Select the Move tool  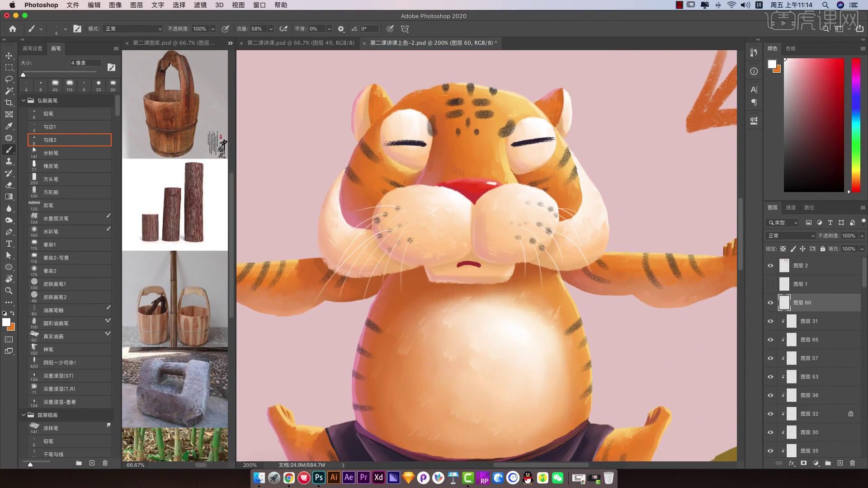click(9, 56)
